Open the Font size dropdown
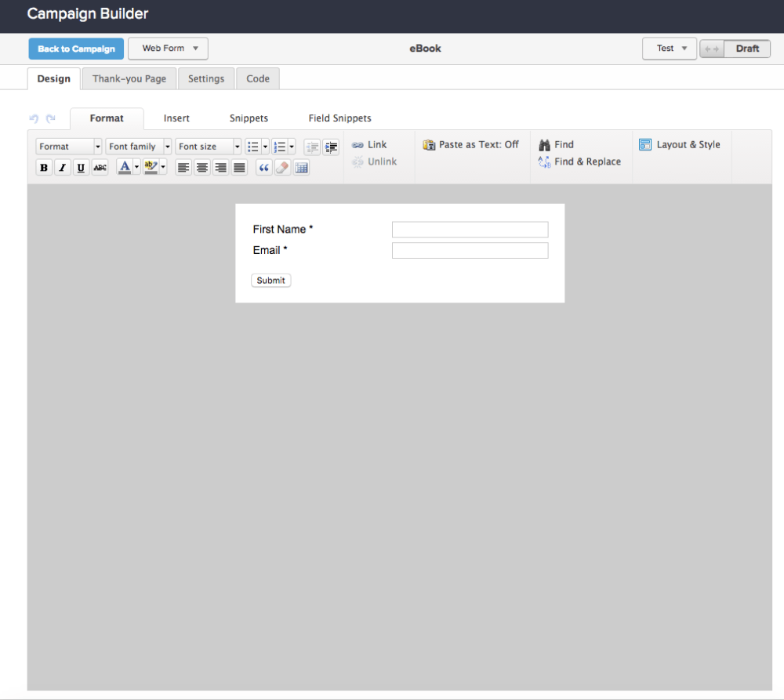Viewport: 784px width, 700px height. coord(209,147)
